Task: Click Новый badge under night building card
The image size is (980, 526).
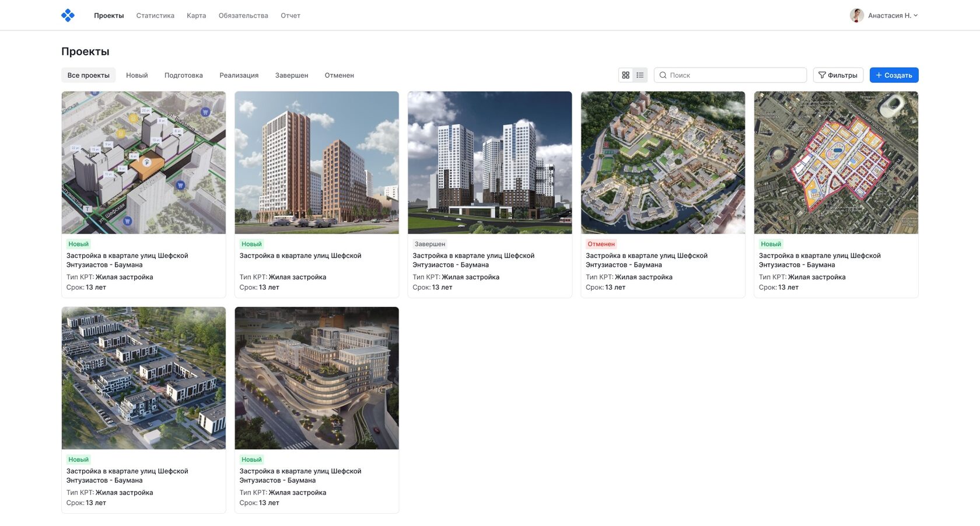Action: coord(251,459)
